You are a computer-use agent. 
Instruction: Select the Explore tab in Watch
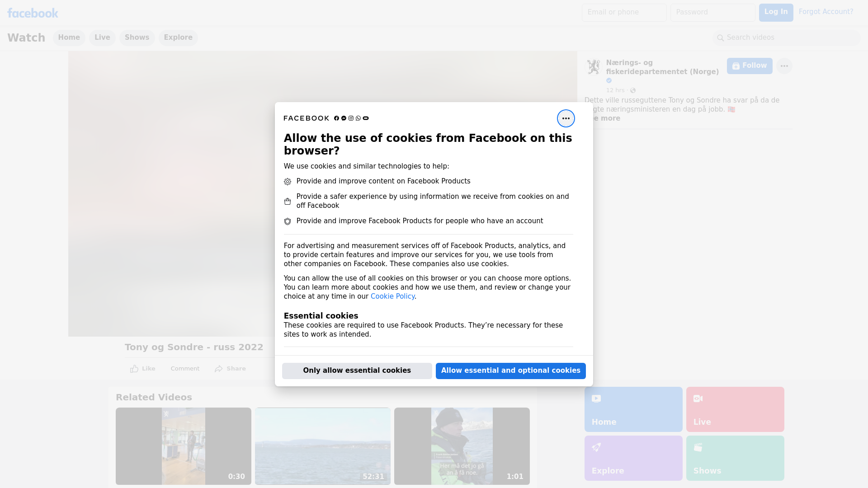[178, 38]
